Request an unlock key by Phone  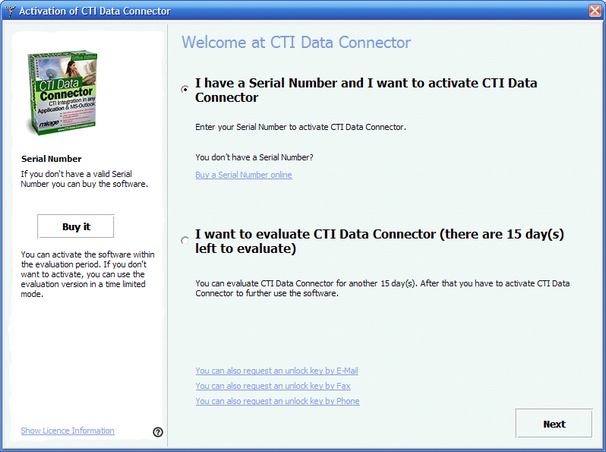click(277, 401)
